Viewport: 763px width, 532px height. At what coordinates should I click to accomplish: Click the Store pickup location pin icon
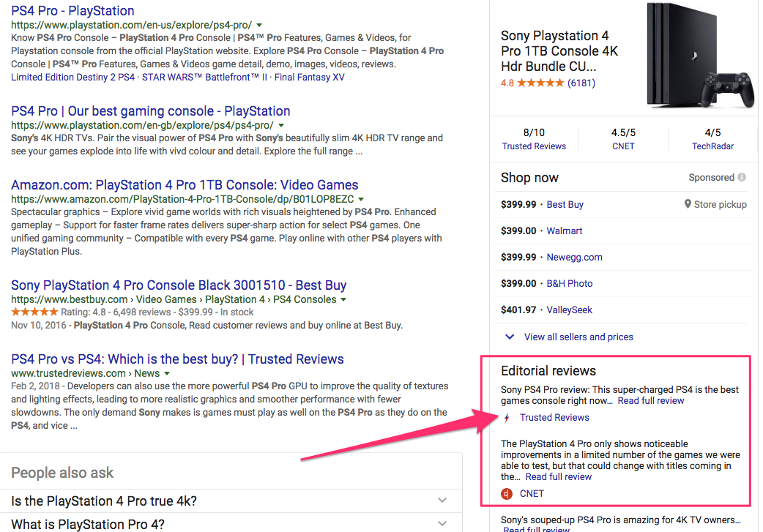[x=688, y=204]
